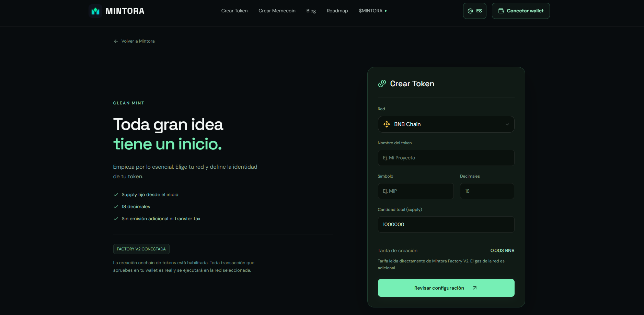Click the checkmark beside Sin emisión adicional
This screenshot has width=644, height=315.
point(116,219)
